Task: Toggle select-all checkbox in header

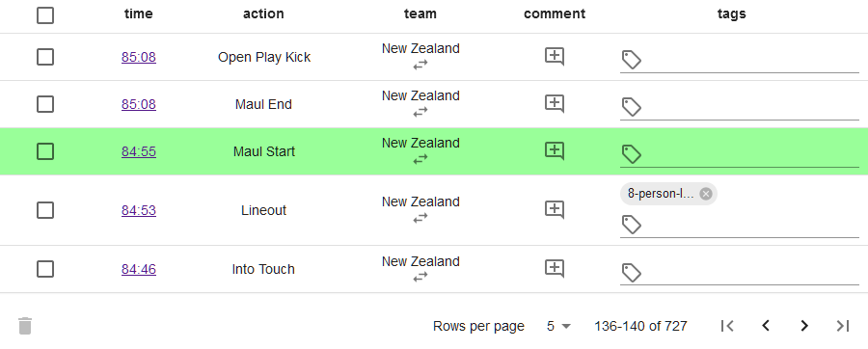Action: pos(45,14)
